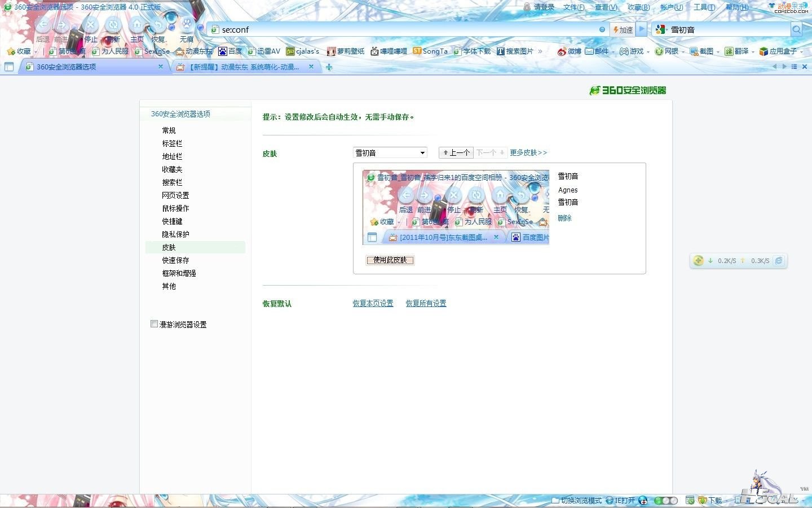Open the 微博 Weibo extension

point(570,51)
